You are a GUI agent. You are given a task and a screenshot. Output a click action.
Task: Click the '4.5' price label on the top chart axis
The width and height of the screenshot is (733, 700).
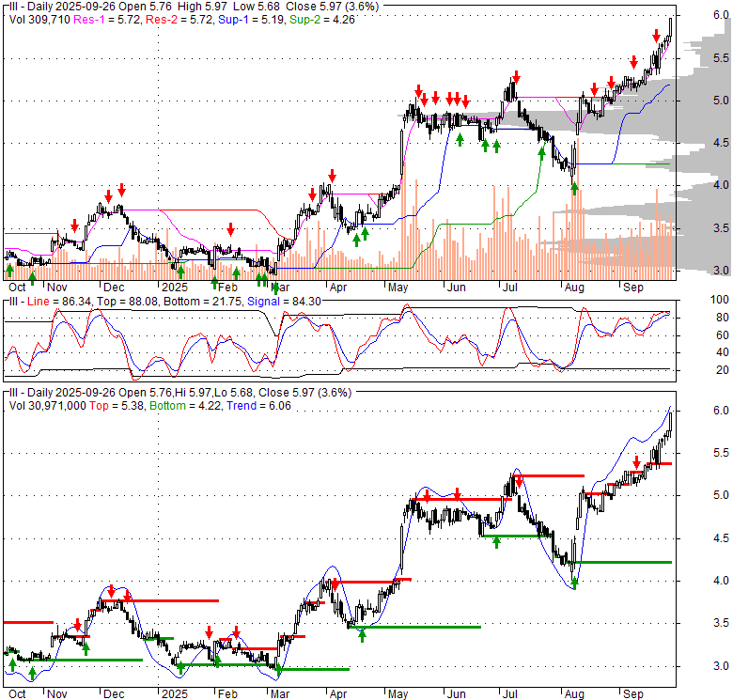(722, 143)
